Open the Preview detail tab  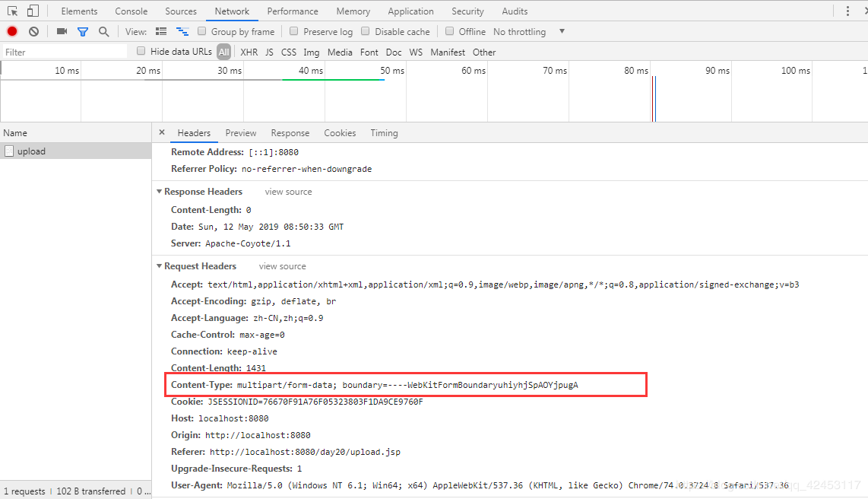coord(241,133)
